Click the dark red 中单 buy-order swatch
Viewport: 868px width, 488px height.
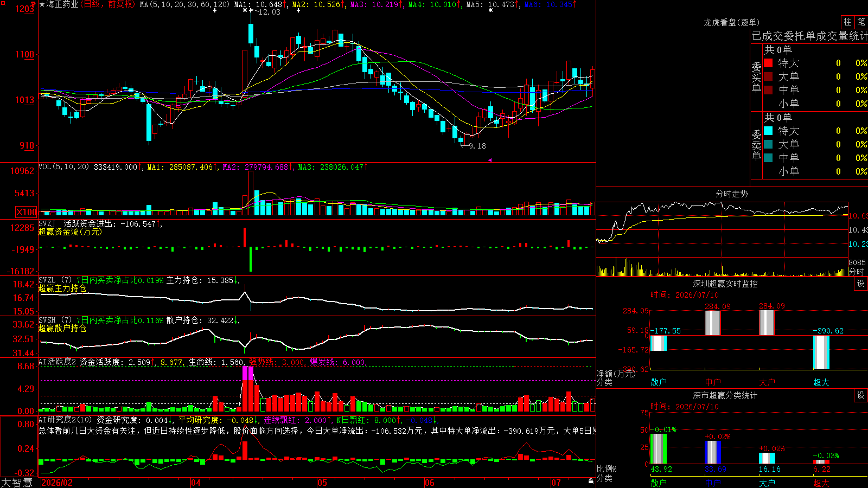click(x=768, y=90)
